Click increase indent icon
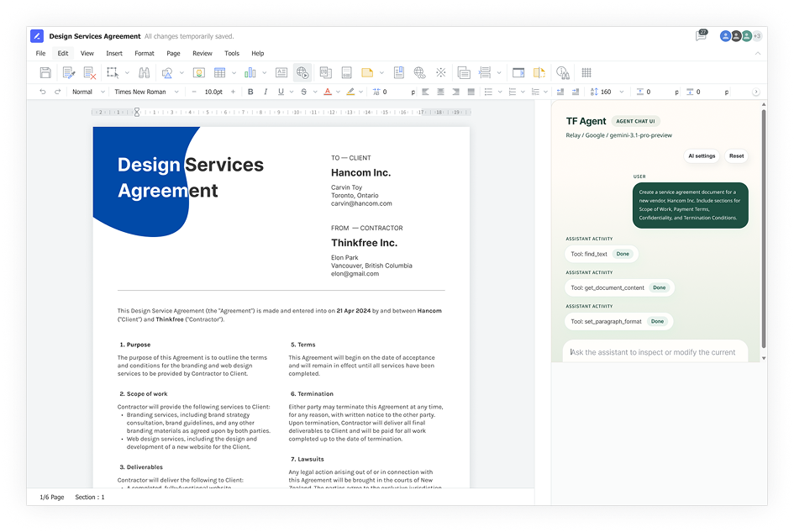Screen dimensions: 794x532 pos(576,92)
